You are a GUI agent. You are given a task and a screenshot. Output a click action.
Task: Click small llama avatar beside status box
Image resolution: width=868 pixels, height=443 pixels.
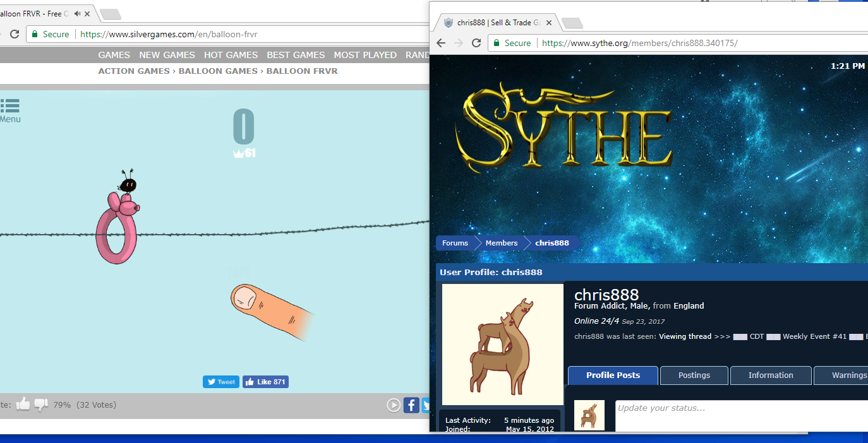click(x=589, y=415)
